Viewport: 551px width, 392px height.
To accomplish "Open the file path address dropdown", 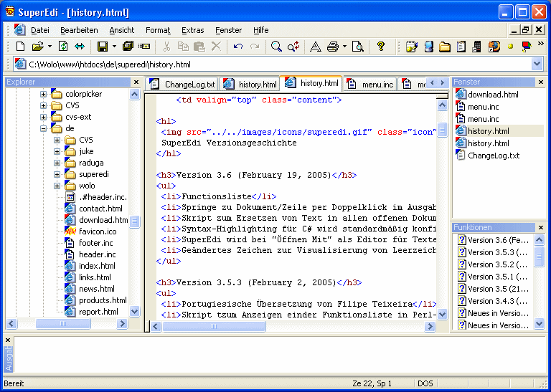I will click(537, 64).
